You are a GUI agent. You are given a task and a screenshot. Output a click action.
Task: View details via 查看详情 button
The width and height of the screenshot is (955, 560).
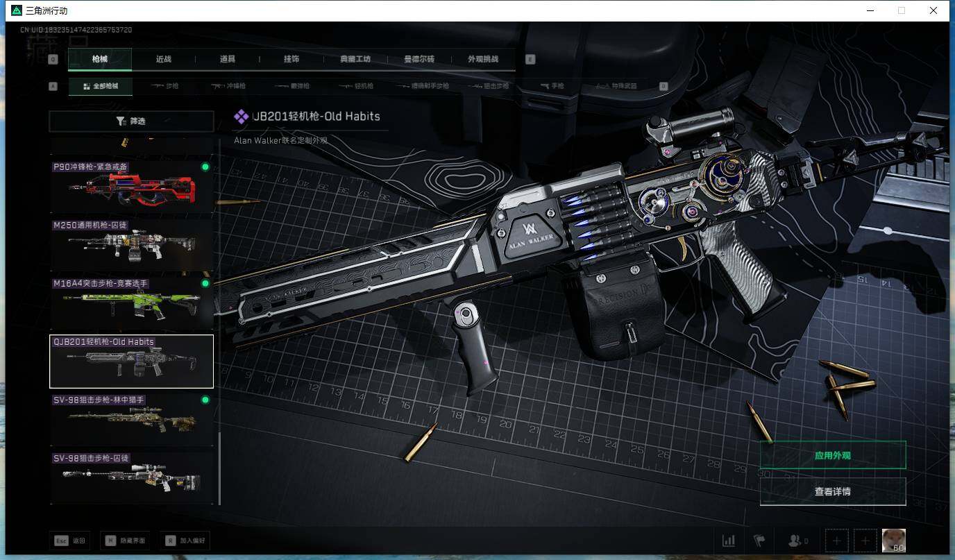point(833,492)
